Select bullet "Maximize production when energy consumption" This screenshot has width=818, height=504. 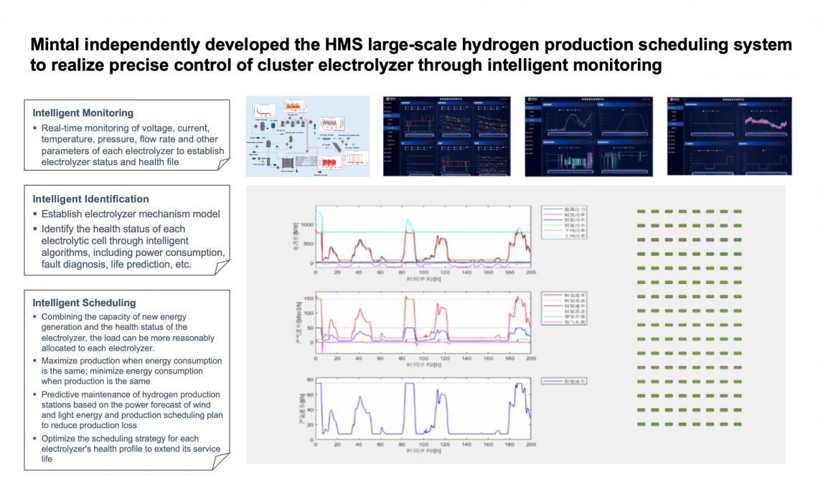(127, 371)
